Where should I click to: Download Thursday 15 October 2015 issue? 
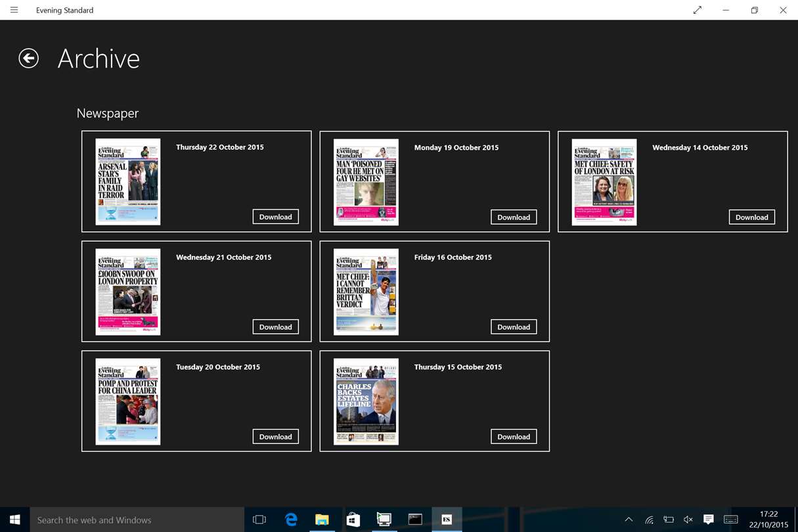click(514, 436)
